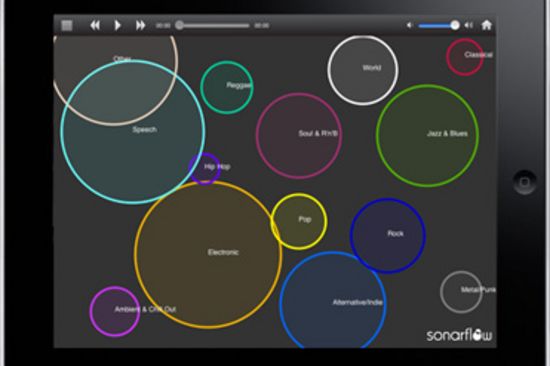Click the total time readout right of the progress bar

[x=262, y=26]
